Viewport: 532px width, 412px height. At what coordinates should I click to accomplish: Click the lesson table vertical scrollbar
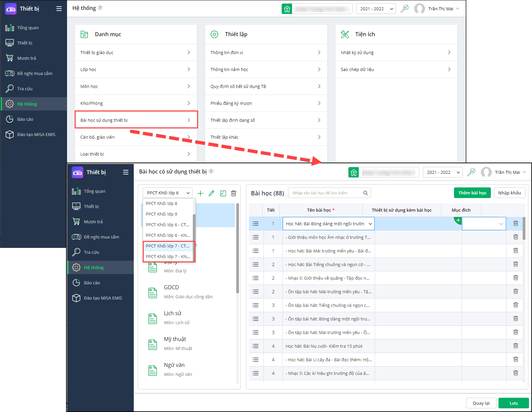[x=524, y=229]
